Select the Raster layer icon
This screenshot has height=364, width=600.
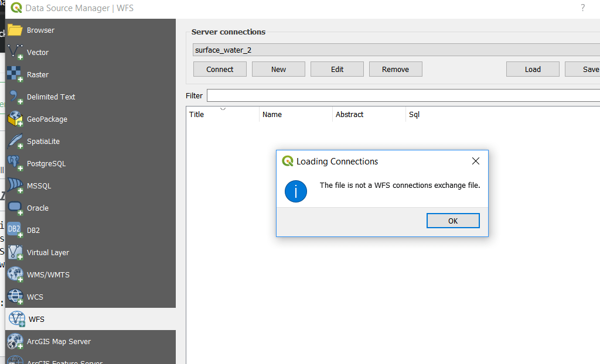15,74
